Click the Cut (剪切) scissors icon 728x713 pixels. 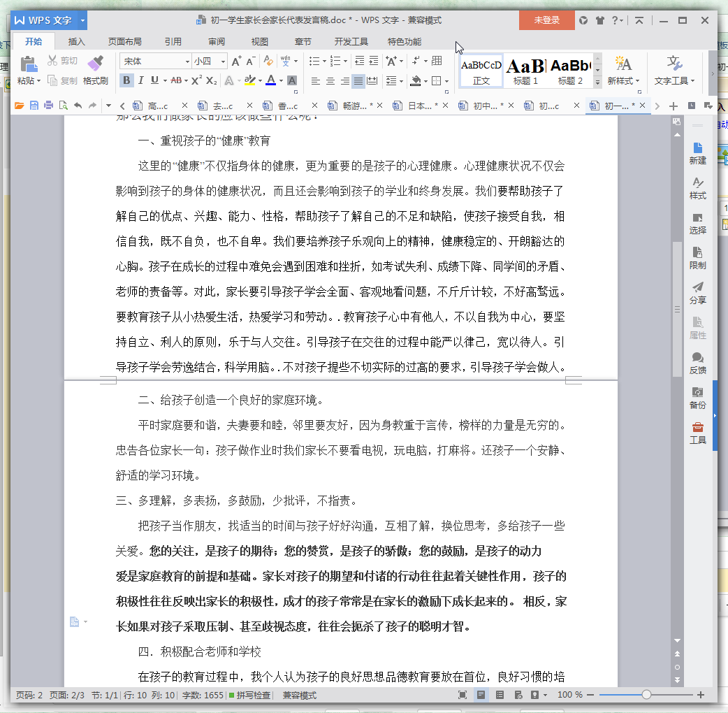tap(52, 60)
